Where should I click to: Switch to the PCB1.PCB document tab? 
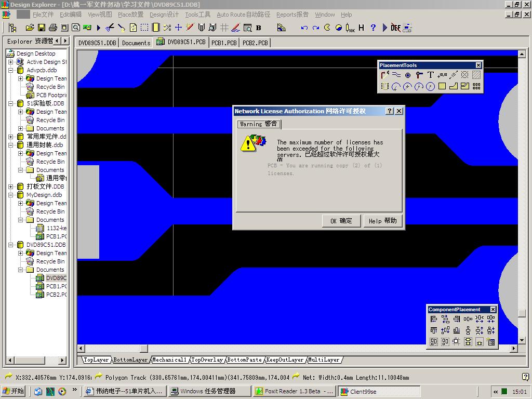pyautogui.click(x=224, y=43)
